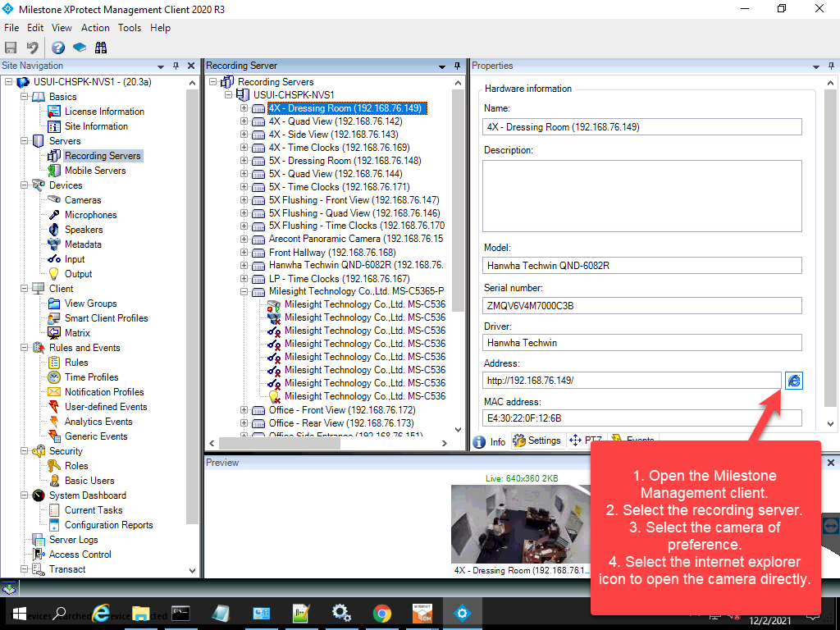The width and height of the screenshot is (840, 630).
Task: Open Internet Explorer from the taskbar
Action: pos(100,613)
